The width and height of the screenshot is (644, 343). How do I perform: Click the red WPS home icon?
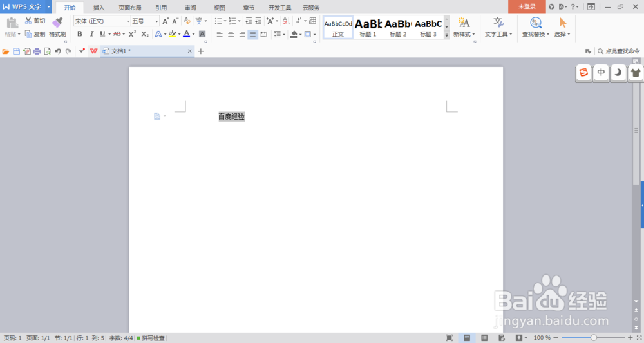(93, 51)
